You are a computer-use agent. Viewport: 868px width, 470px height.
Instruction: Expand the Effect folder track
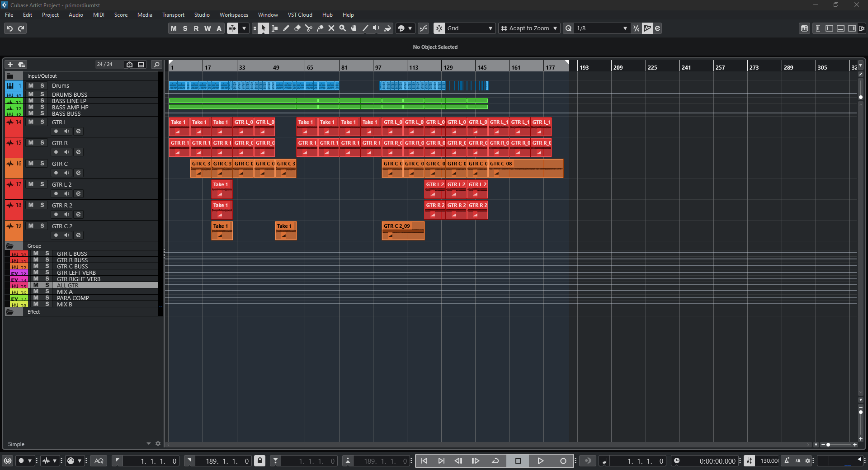[x=10, y=312]
